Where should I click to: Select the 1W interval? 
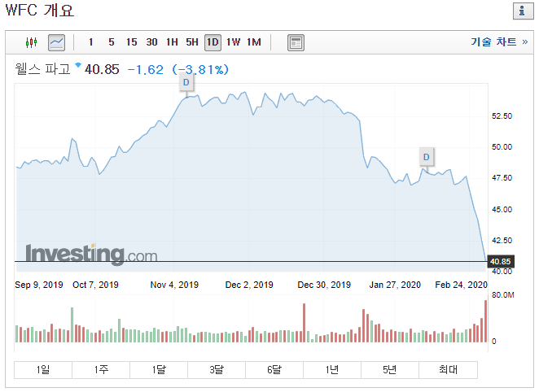[x=233, y=42]
